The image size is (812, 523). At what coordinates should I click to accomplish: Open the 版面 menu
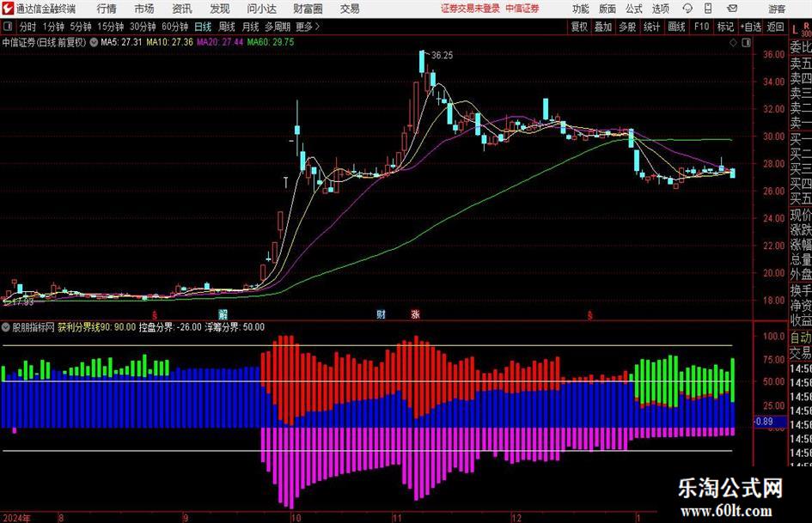point(607,9)
